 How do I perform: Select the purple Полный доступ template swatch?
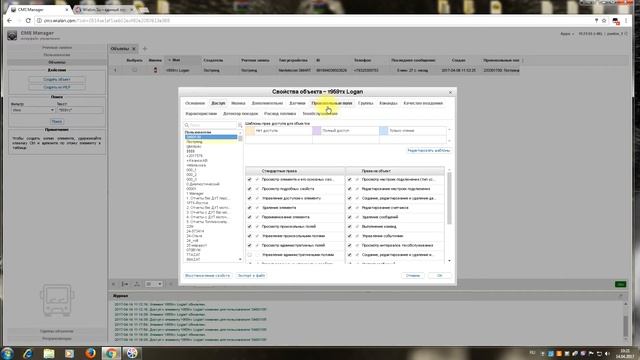(x=317, y=131)
